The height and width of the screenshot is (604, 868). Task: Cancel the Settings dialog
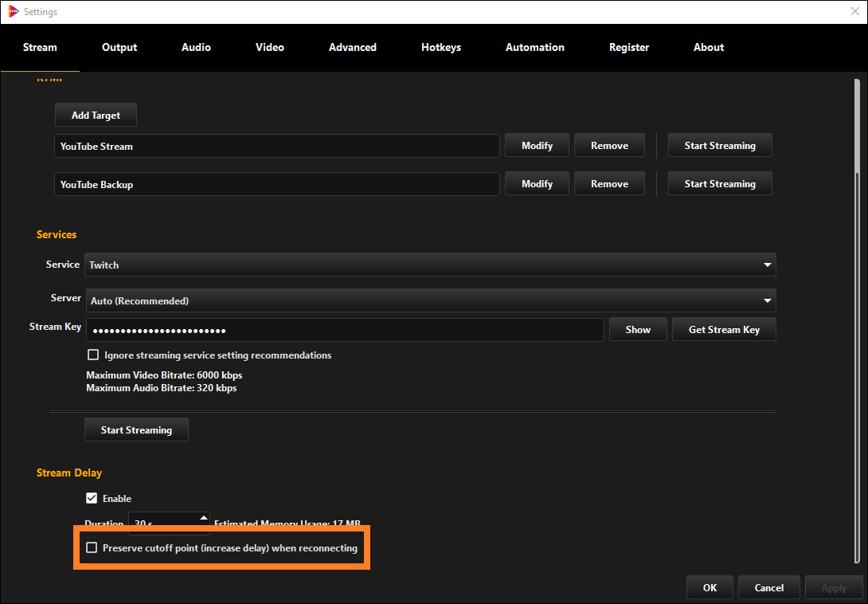[769, 587]
